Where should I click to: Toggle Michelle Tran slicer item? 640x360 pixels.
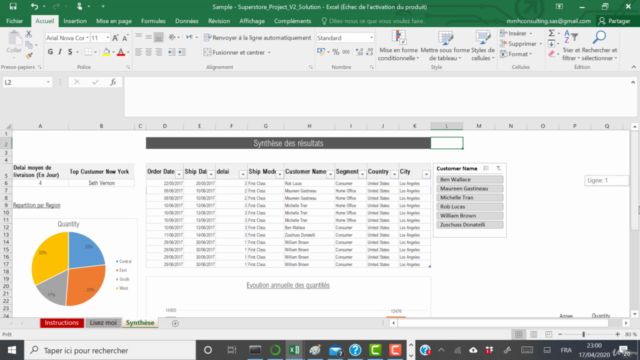point(469,198)
